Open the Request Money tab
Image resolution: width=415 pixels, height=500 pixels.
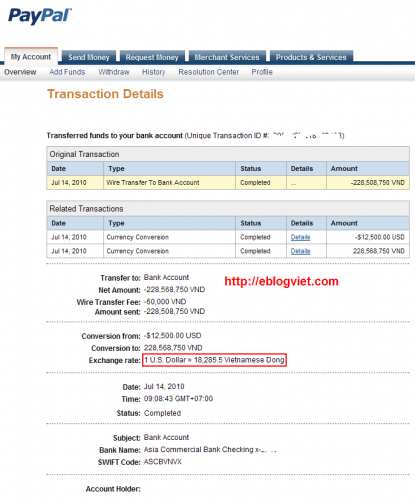(x=152, y=57)
